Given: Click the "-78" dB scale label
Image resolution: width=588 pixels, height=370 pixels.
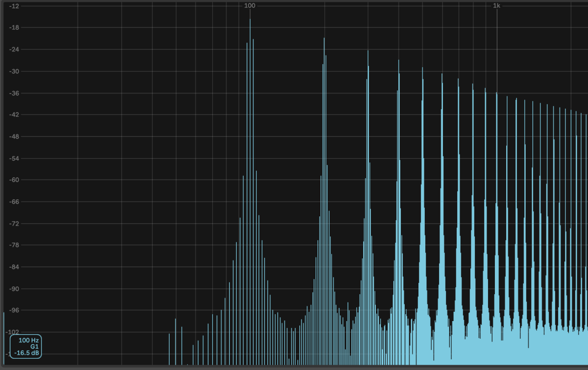Looking at the screenshot, I should (14, 245).
